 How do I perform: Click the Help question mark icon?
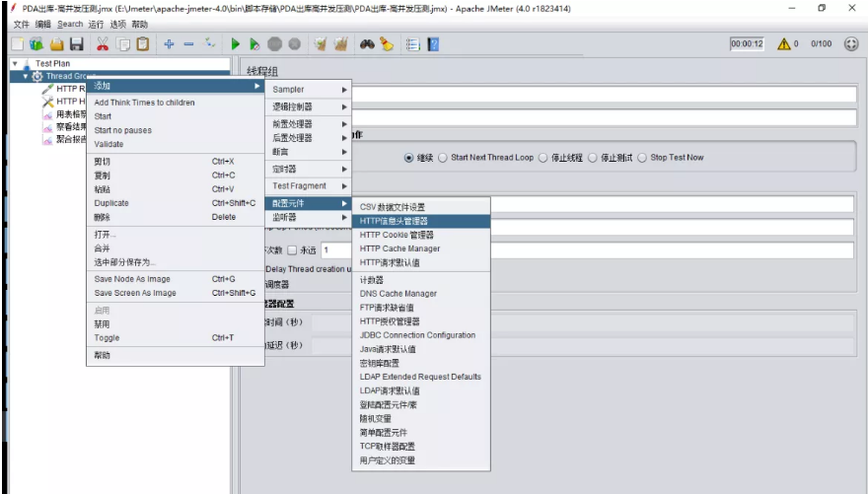(x=433, y=44)
